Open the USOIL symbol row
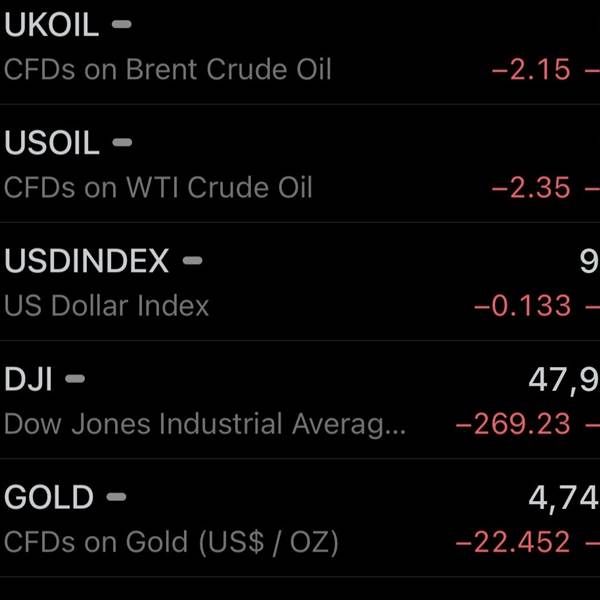Viewport: 600px width, 600px height. click(300, 163)
